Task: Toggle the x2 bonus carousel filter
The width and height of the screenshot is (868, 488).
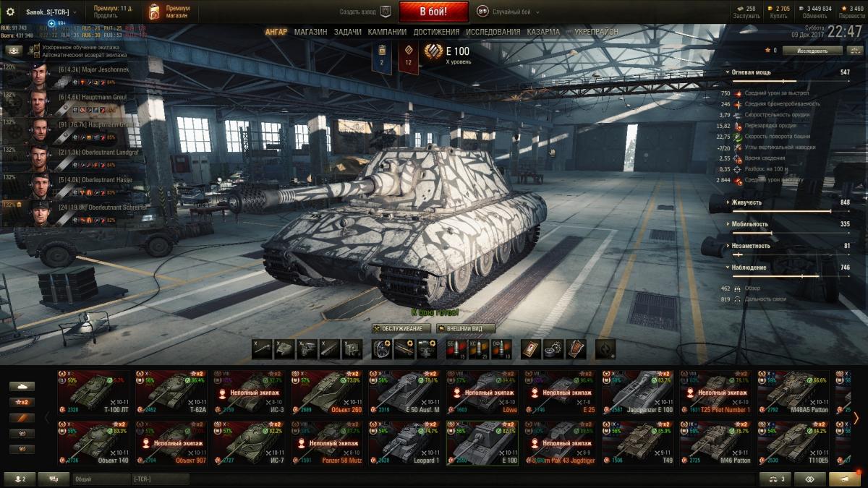Action: click(x=22, y=402)
